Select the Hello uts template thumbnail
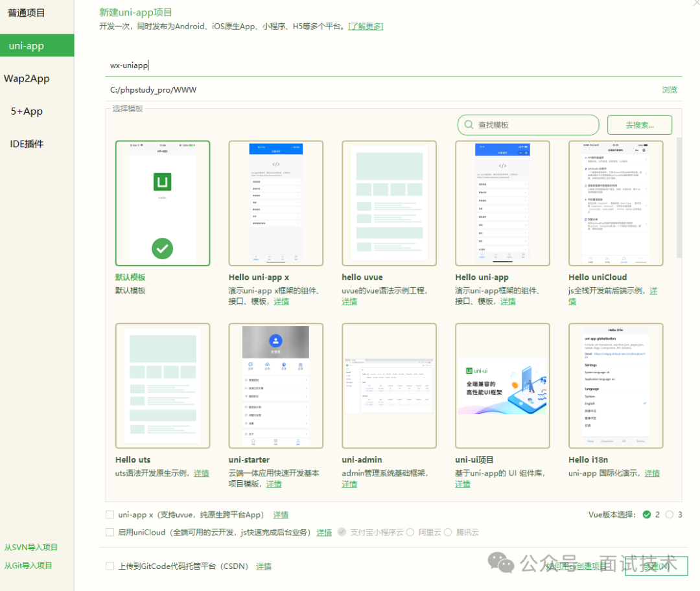The height and width of the screenshot is (591, 700). [x=163, y=386]
